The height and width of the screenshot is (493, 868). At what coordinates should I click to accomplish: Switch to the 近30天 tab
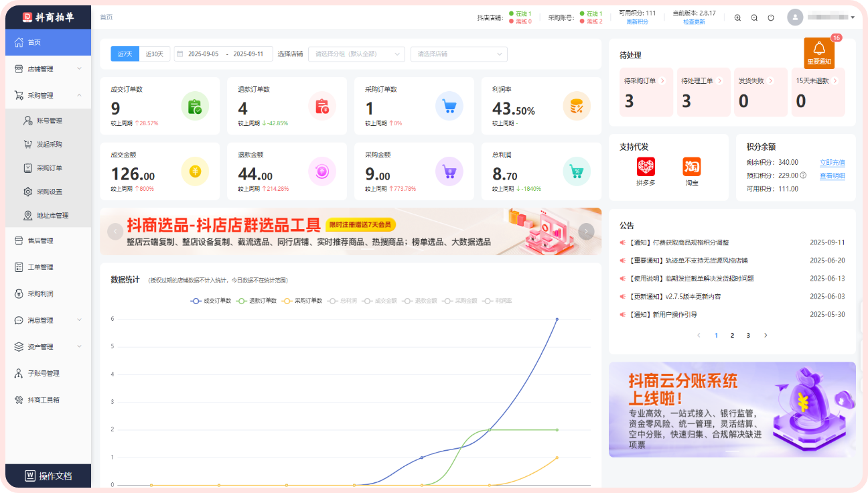point(154,54)
